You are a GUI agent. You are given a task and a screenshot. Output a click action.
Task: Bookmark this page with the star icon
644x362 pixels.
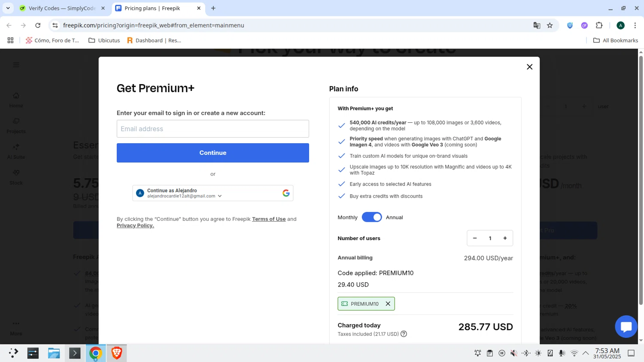pos(550,25)
